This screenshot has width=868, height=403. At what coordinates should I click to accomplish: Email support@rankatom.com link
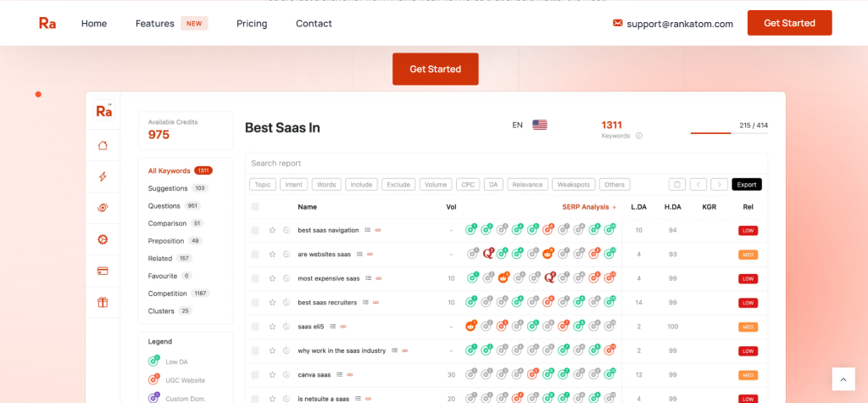[680, 24]
